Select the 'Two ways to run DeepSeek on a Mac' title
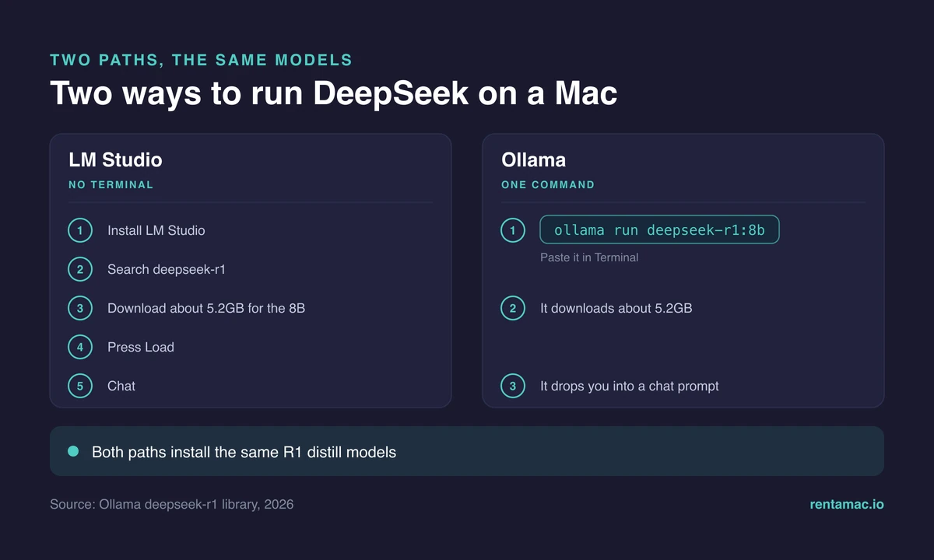The width and height of the screenshot is (934, 560). point(334,93)
